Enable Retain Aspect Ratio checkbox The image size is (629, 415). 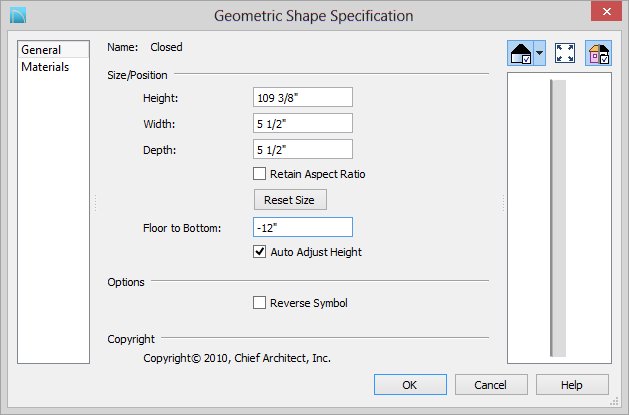[260, 174]
